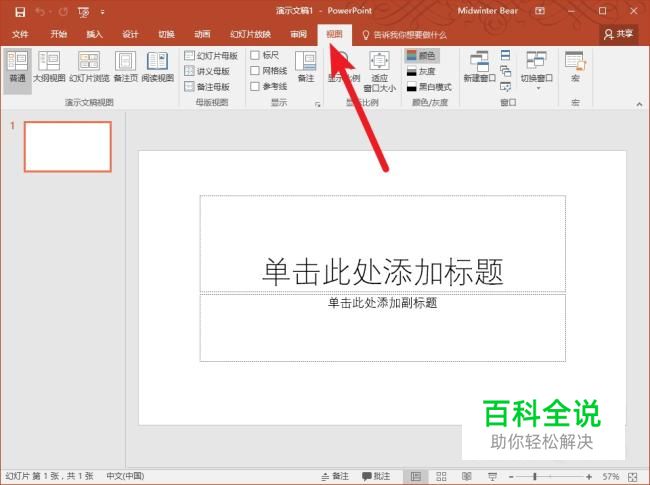Click Reading View icon in status bar

[x=467, y=477]
